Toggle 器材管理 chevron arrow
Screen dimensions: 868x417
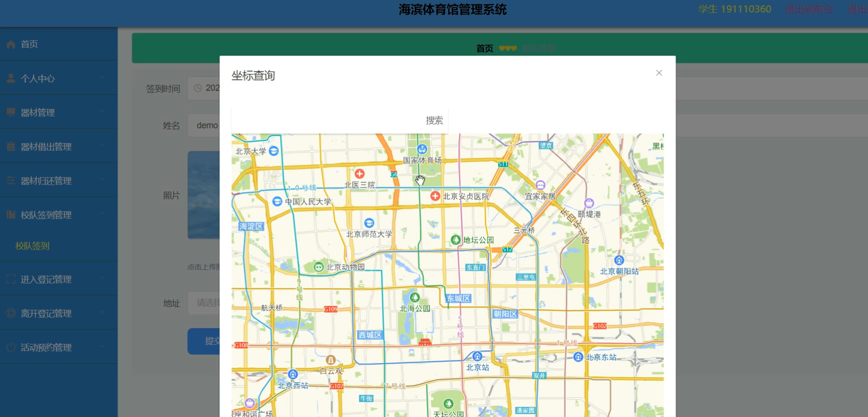[102, 111]
